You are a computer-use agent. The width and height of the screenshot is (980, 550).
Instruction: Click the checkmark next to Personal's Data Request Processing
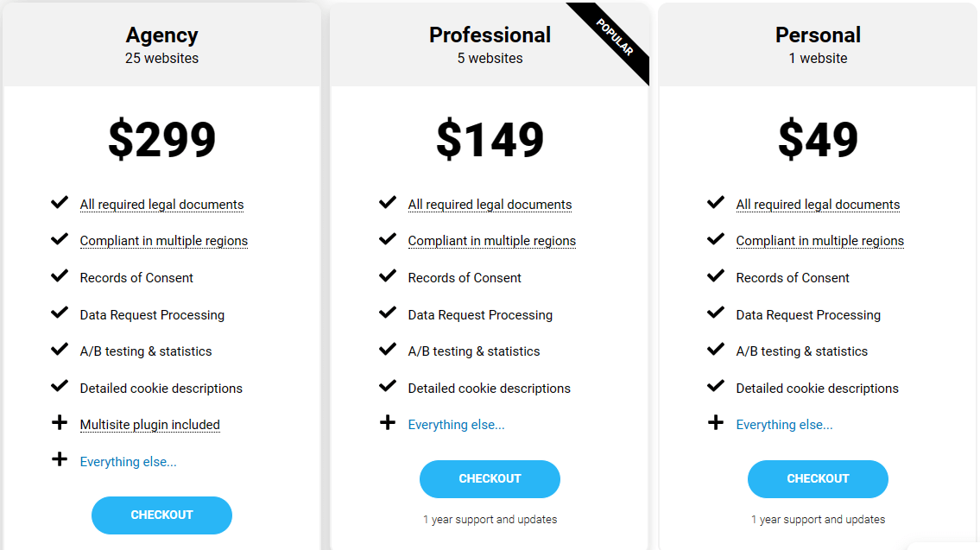tap(715, 313)
